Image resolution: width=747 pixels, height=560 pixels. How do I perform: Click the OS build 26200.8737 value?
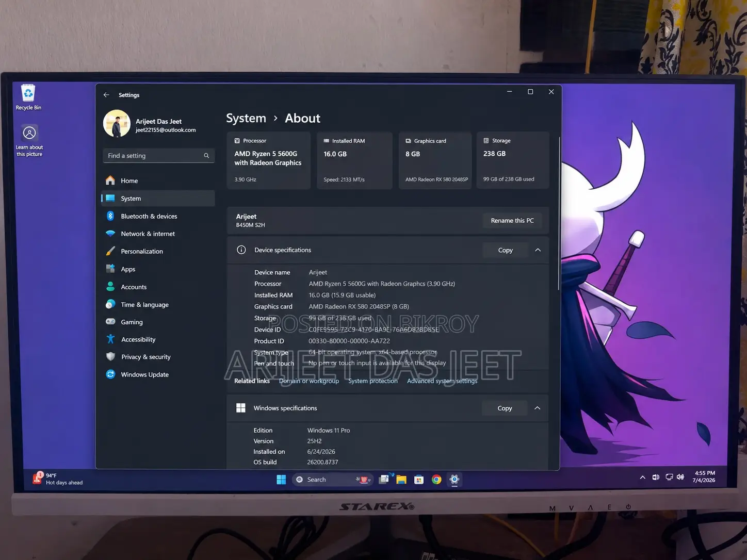click(323, 463)
